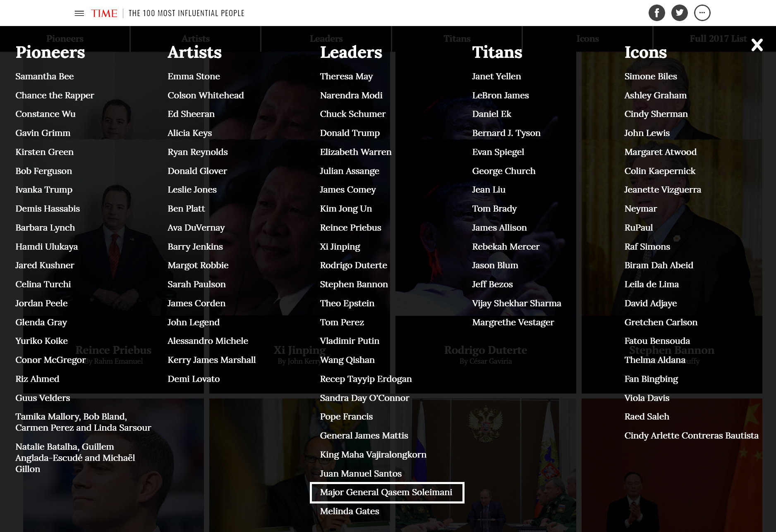
Task: Open Demi Lovato entry
Action: 194,379
